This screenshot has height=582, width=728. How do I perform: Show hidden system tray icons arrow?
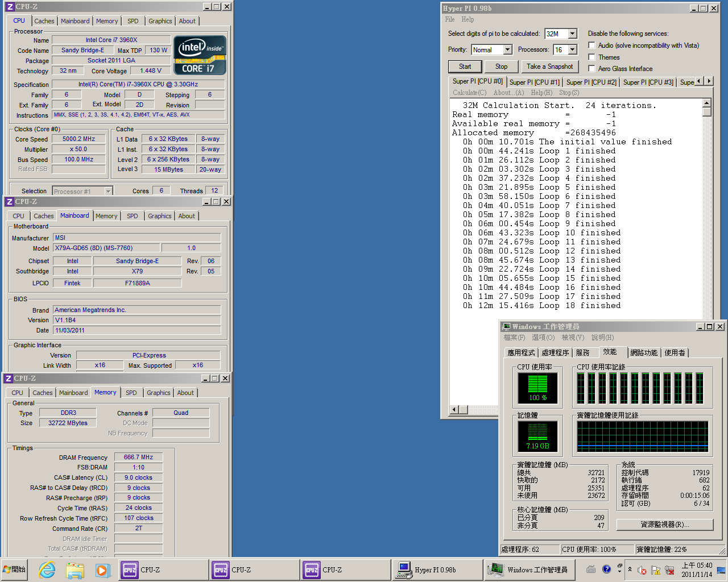[x=630, y=569]
